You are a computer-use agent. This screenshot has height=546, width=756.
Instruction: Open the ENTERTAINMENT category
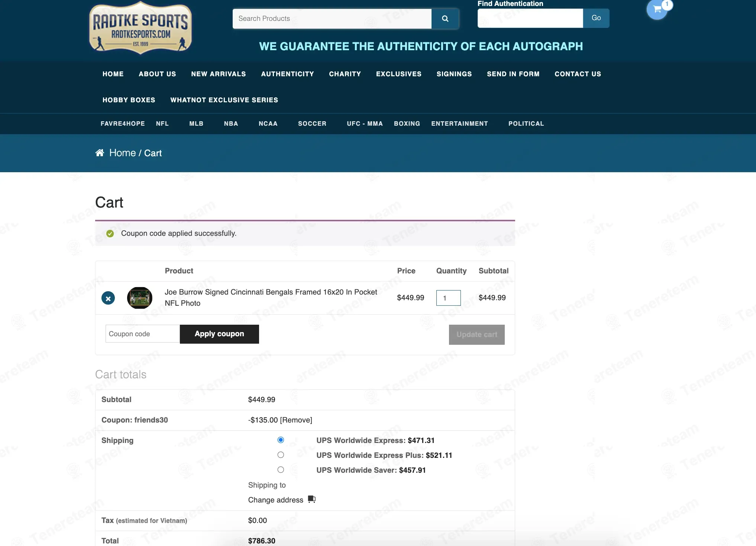(x=459, y=123)
